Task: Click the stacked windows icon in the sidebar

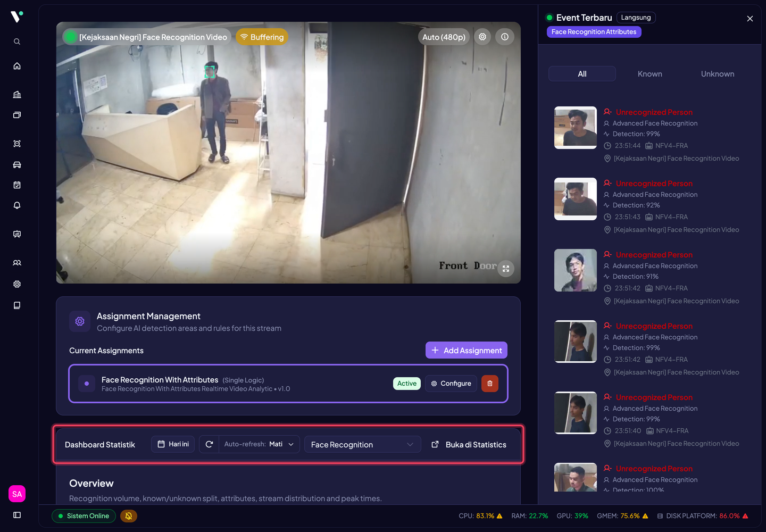Action: [x=17, y=115]
